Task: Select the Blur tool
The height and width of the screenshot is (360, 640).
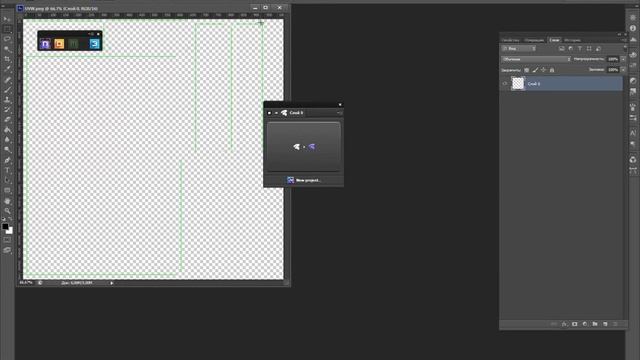Action: [7, 140]
